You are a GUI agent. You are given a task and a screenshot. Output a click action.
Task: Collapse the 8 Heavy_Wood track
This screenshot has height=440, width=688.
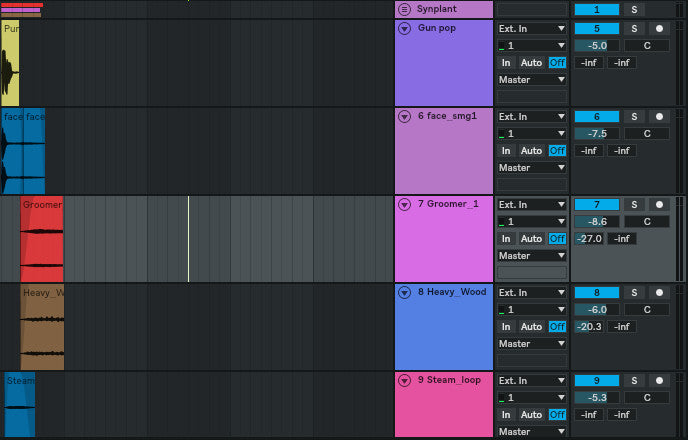[404, 292]
